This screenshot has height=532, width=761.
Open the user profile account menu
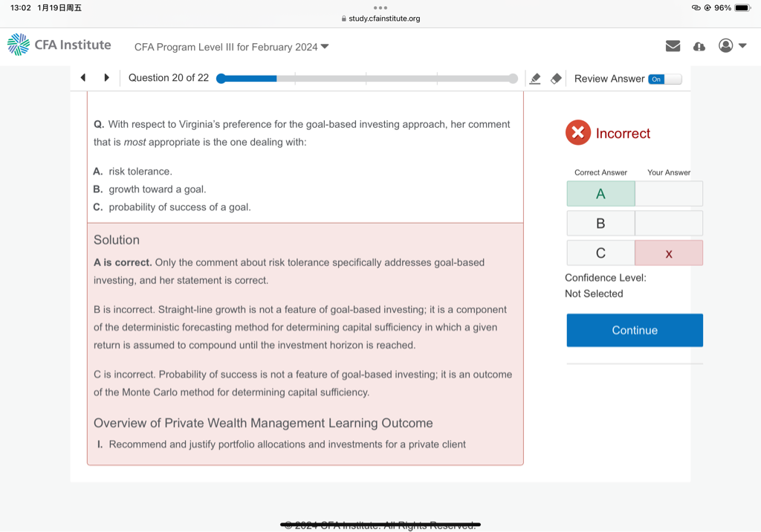pyautogui.click(x=731, y=46)
